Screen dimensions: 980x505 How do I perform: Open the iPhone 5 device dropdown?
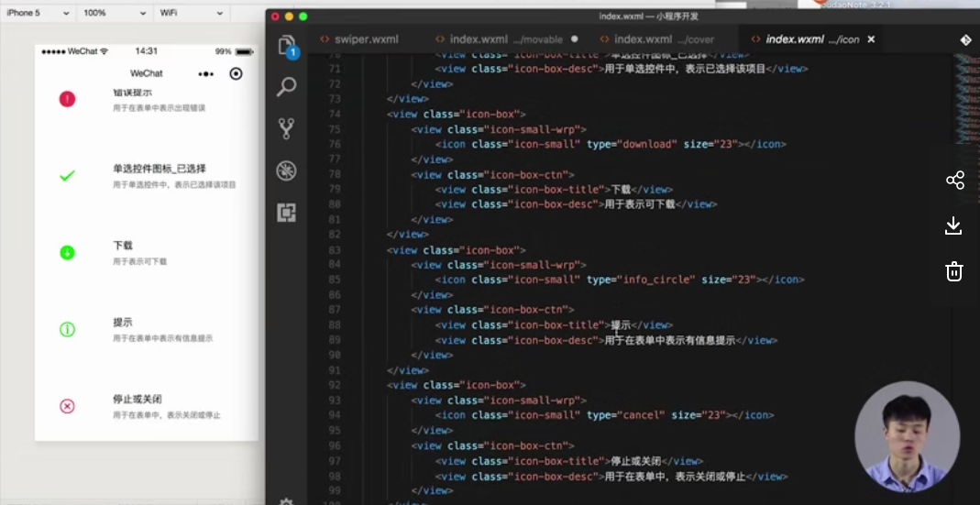(x=38, y=13)
